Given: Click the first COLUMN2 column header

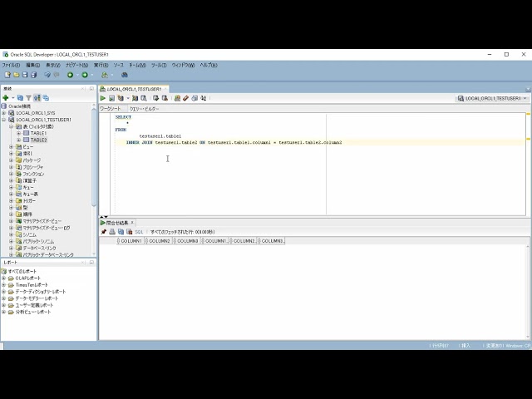Looking at the screenshot, I should pos(159,241).
